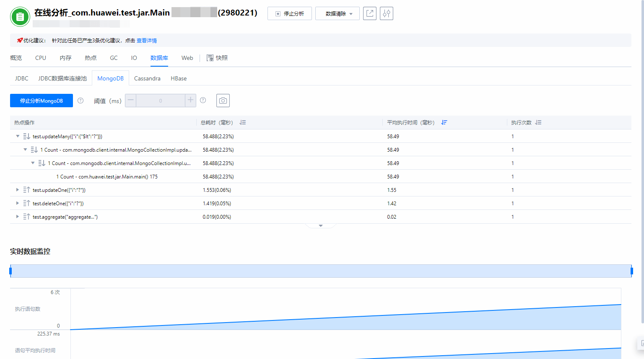
Task: Switch to the GC tab
Action: (114, 58)
